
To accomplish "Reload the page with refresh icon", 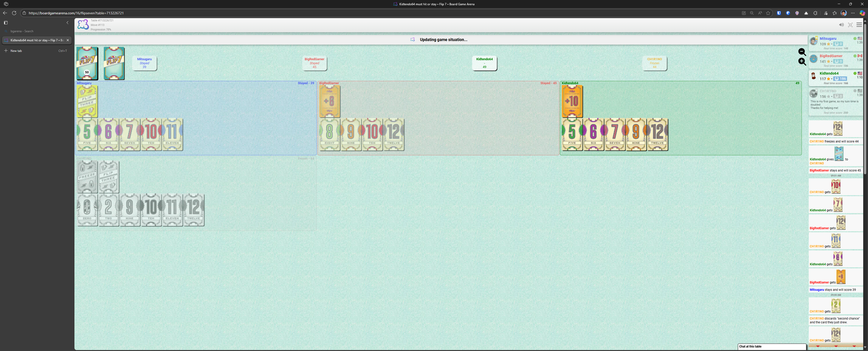I will [x=14, y=13].
